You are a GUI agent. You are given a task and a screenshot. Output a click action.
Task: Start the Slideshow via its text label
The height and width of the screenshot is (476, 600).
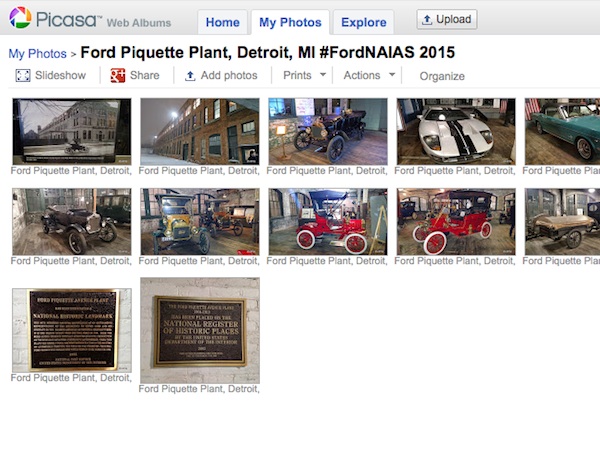point(60,75)
